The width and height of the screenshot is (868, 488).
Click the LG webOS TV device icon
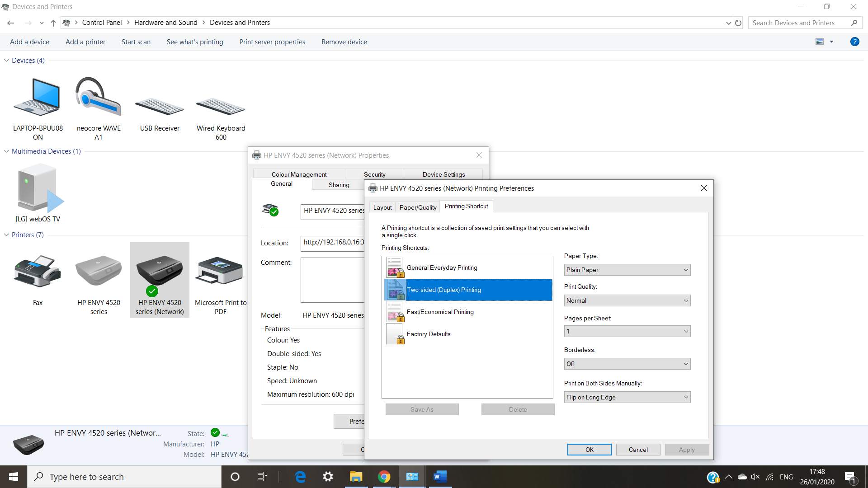tap(38, 189)
